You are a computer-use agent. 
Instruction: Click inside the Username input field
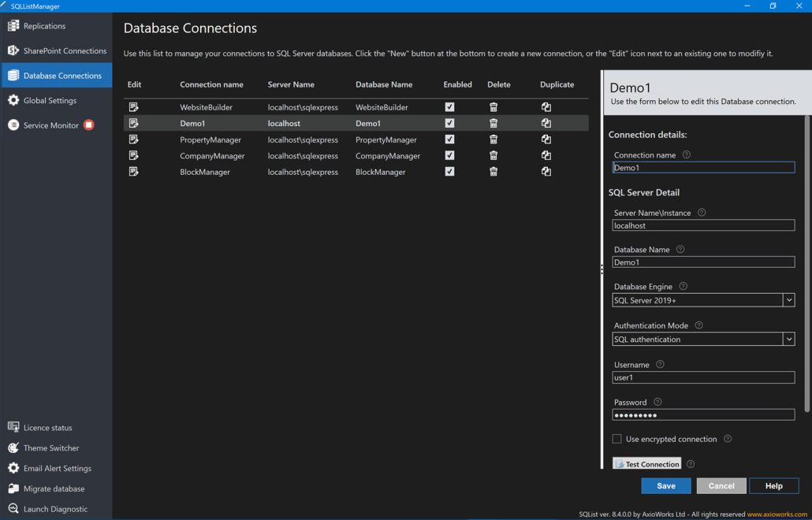coord(704,377)
